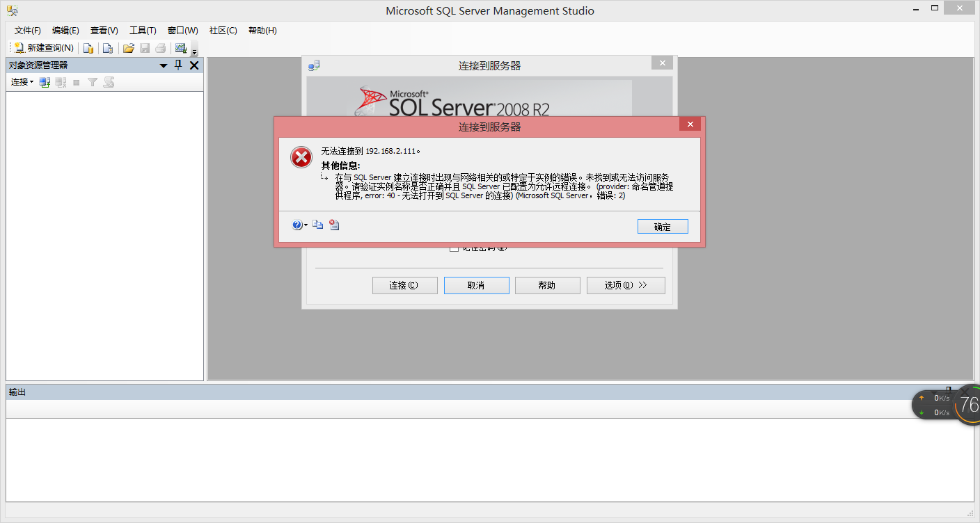Click the grayed-out save floppy icon
This screenshot has width=980, height=523.
(145, 48)
